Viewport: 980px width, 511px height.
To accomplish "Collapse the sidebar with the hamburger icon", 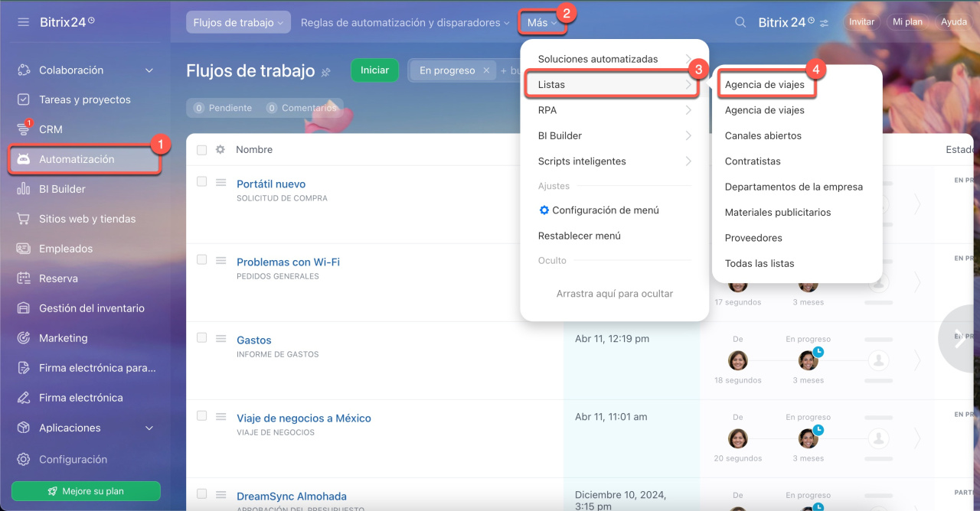I will (24, 22).
